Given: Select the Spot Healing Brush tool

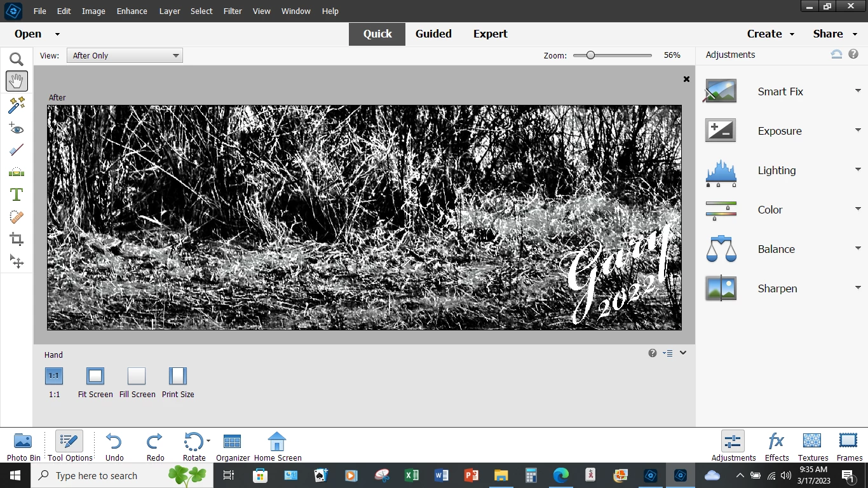Looking at the screenshot, I should click(x=17, y=217).
